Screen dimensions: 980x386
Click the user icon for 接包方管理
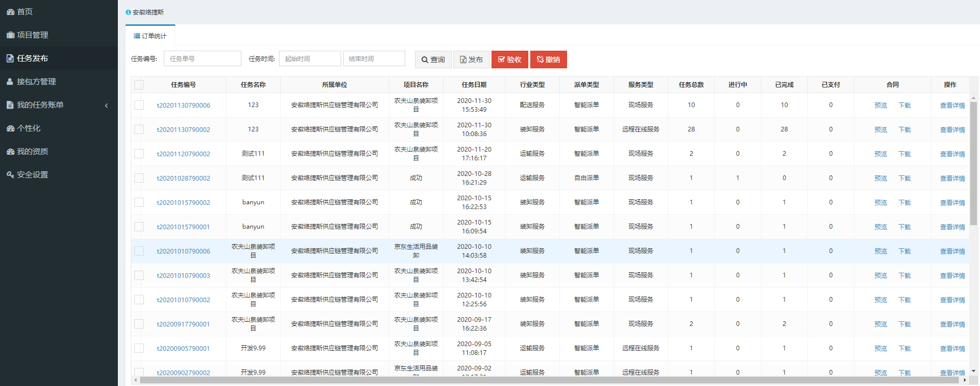(x=10, y=82)
